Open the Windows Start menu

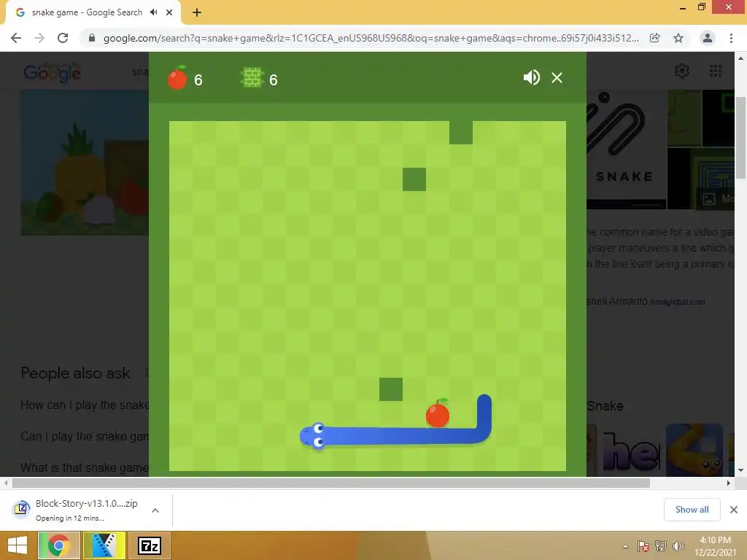(x=18, y=545)
